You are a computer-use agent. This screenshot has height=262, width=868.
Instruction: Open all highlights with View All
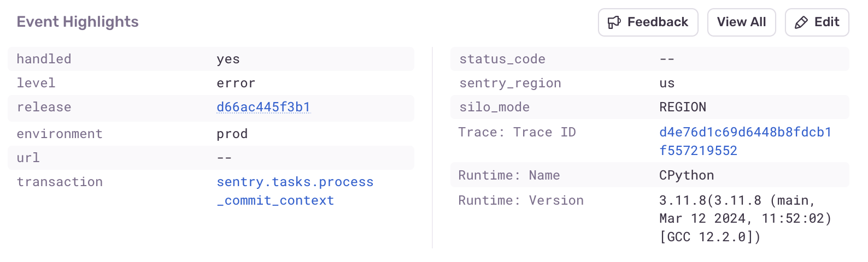pyautogui.click(x=741, y=22)
